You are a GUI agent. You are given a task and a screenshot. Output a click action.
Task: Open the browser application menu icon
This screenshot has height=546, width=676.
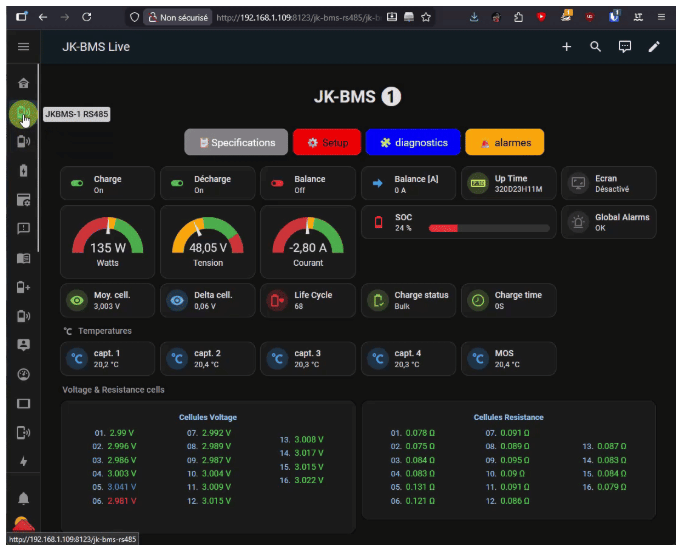pyautogui.click(x=661, y=17)
